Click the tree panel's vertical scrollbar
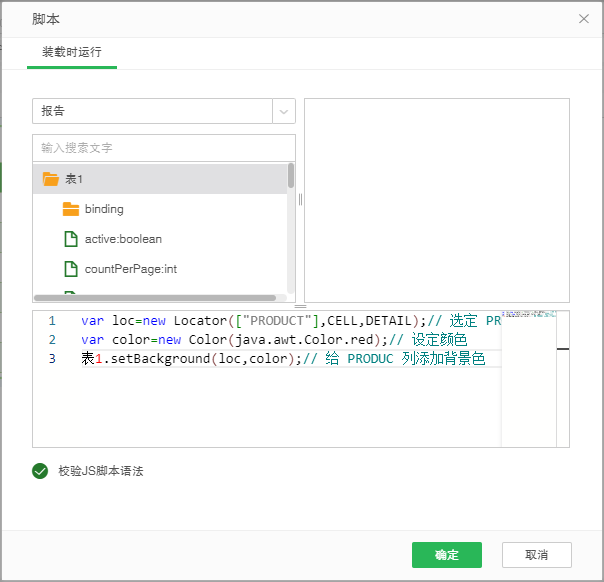604x582 pixels. pyautogui.click(x=291, y=176)
